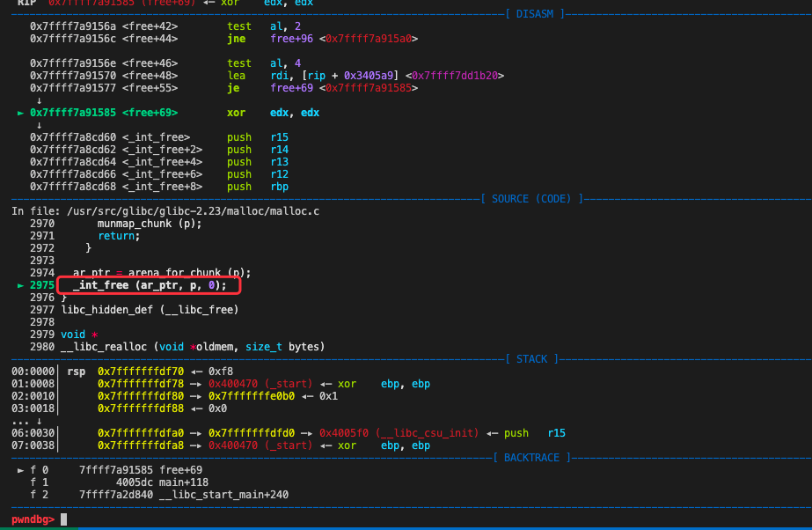The width and height of the screenshot is (812, 530).
Task: Select je free+69 instruction
Action: pyautogui.click(x=223, y=88)
